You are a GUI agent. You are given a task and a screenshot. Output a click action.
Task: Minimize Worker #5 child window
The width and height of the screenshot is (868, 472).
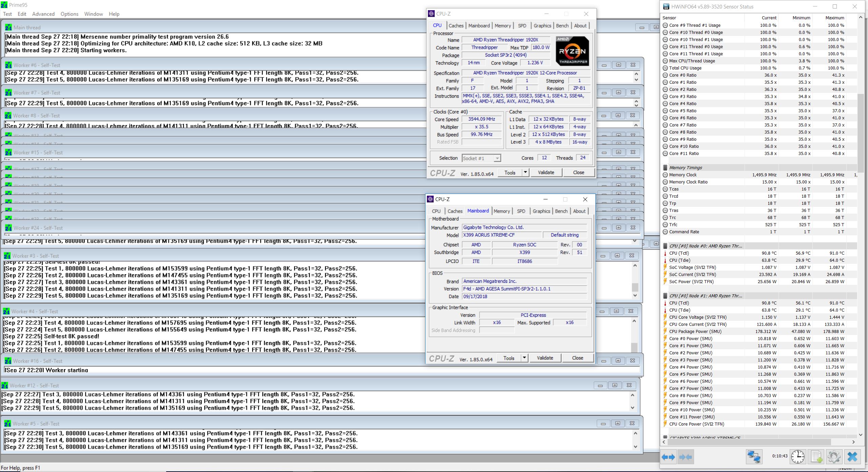[603, 424]
